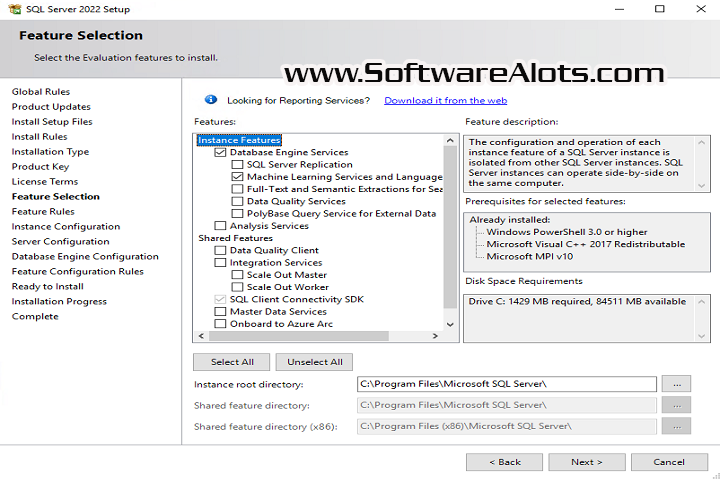Click disk space box scroll down arrow

pos(701,336)
